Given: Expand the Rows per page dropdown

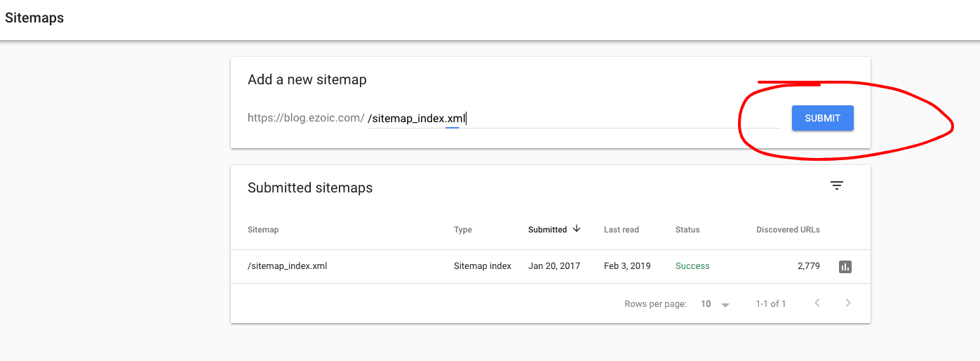Looking at the screenshot, I should [x=716, y=304].
